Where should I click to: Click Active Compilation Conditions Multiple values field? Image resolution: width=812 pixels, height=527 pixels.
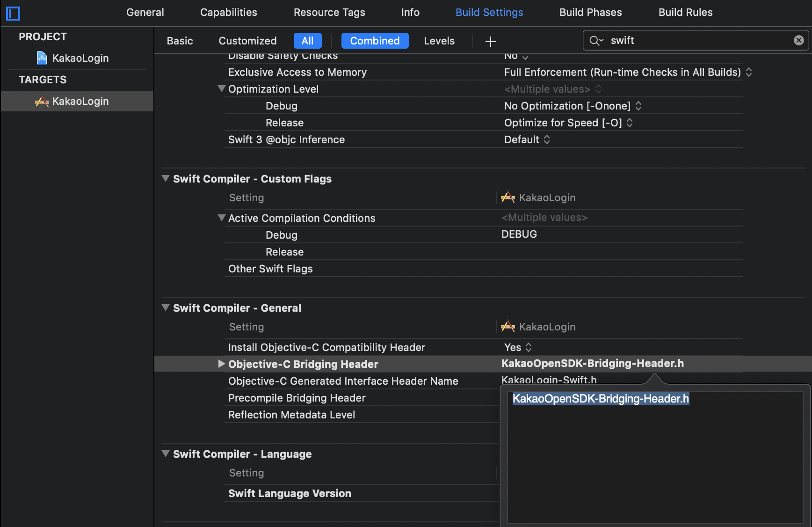tap(544, 217)
